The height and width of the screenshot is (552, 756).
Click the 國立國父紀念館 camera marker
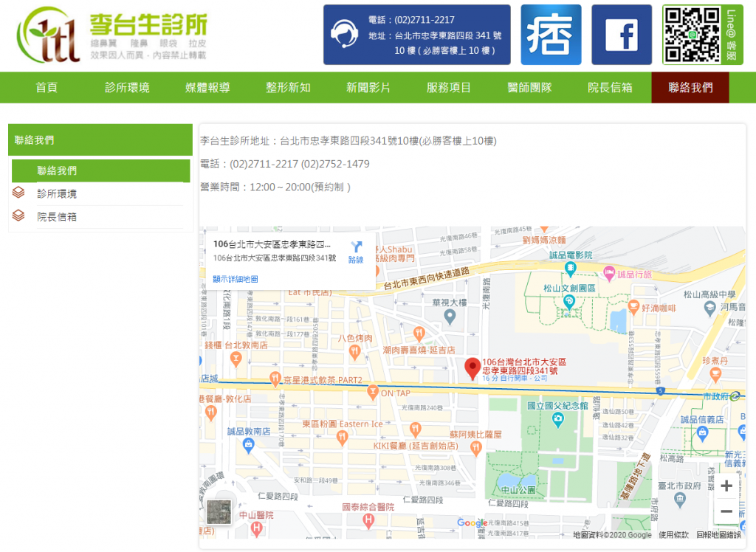(x=558, y=420)
